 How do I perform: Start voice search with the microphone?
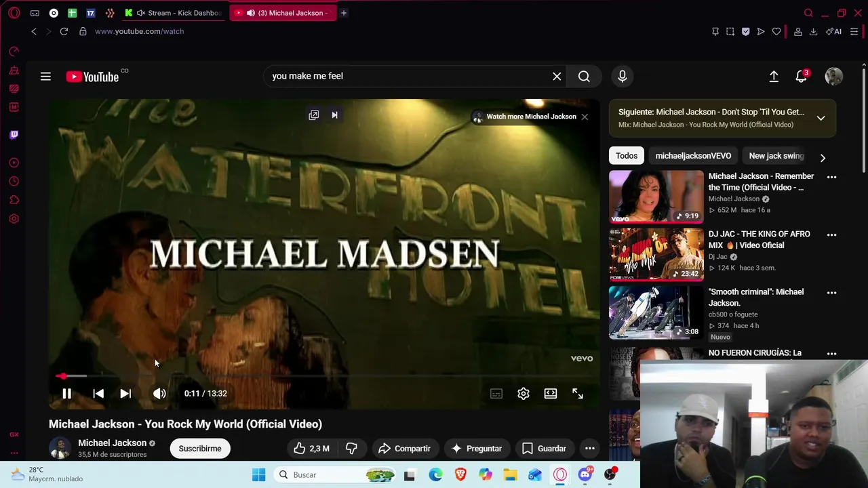click(623, 76)
